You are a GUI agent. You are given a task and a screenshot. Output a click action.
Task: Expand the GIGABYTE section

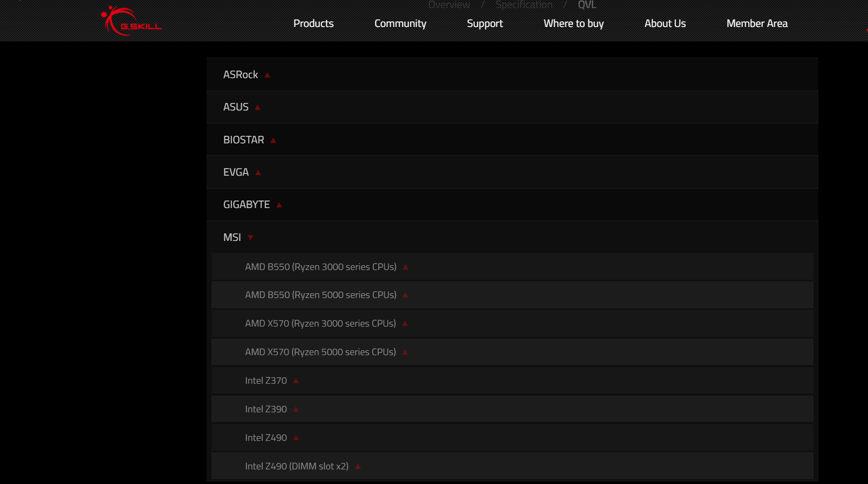(x=512, y=205)
